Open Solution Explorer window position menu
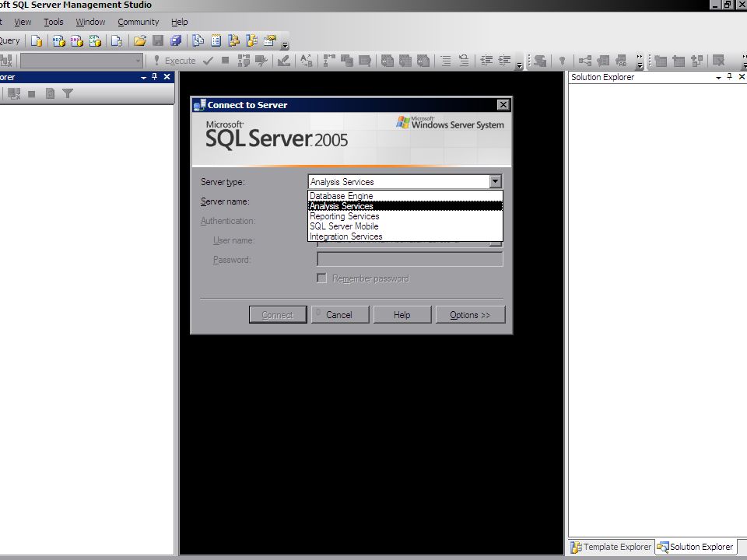This screenshot has height=560, width=747. 718,77
